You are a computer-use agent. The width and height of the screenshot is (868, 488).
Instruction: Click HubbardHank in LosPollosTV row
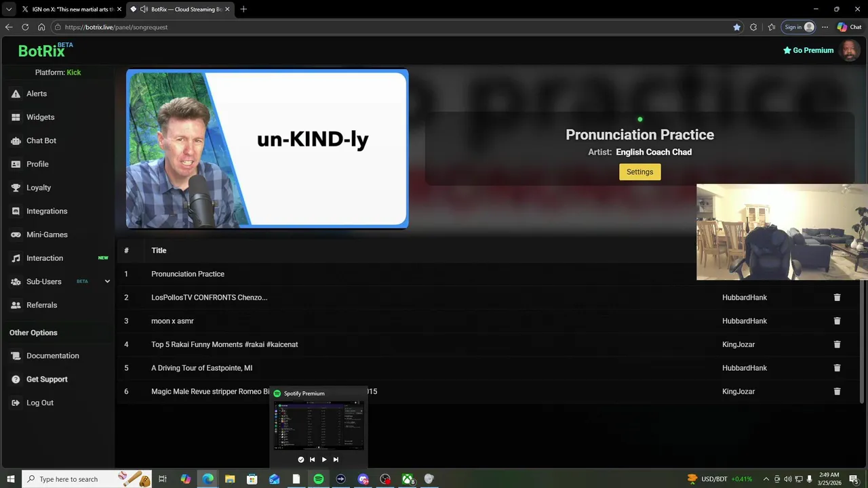tap(744, 298)
